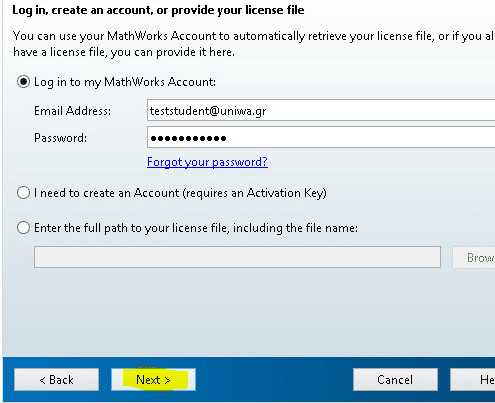This screenshot has height=403, width=495.
Task: Cancel the installer dialog
Action: 395,379
